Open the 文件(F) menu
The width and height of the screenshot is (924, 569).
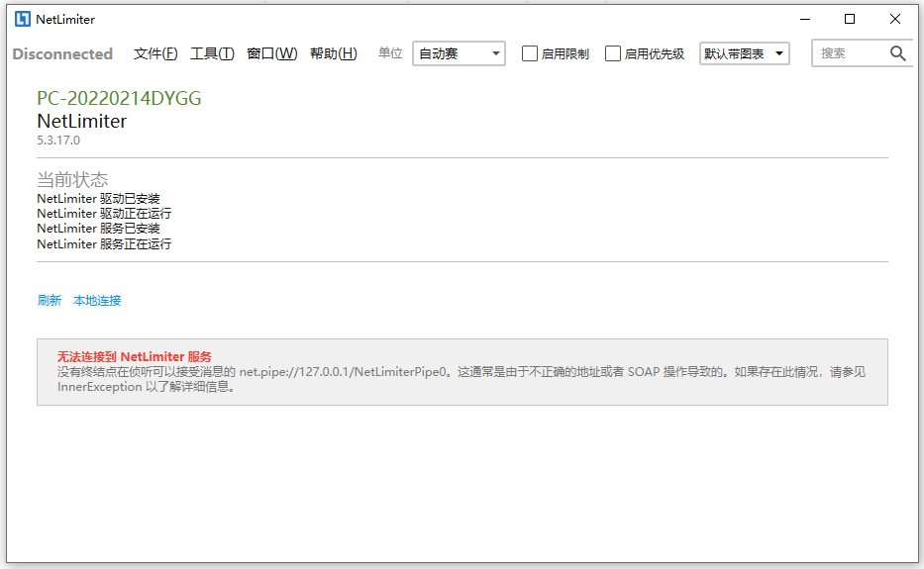[155, 53]
